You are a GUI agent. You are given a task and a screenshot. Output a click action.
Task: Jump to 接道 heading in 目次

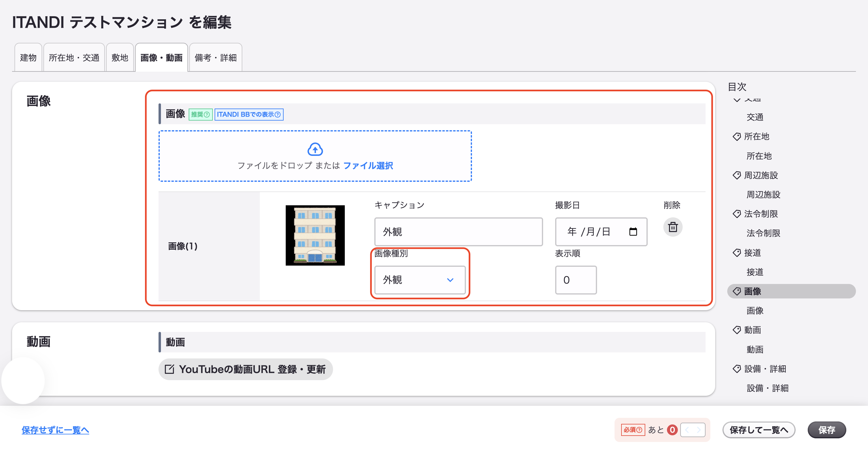coord(753,253)
